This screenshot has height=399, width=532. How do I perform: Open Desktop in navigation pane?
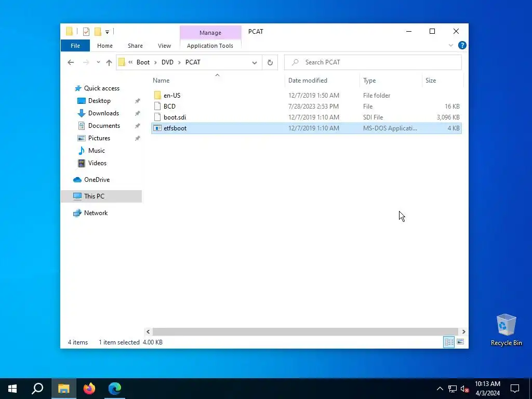[99, 101]
